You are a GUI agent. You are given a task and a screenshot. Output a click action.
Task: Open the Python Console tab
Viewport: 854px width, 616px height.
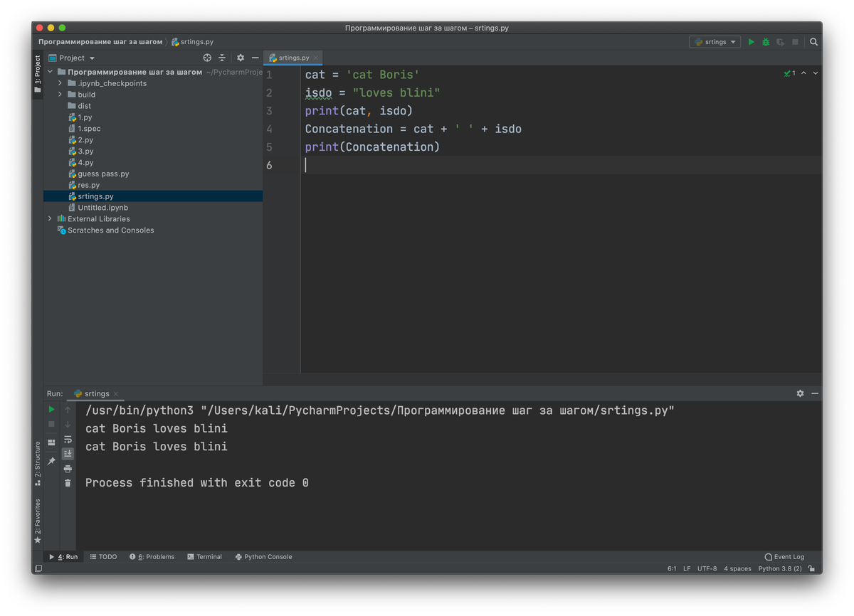[x=264, y=557]
